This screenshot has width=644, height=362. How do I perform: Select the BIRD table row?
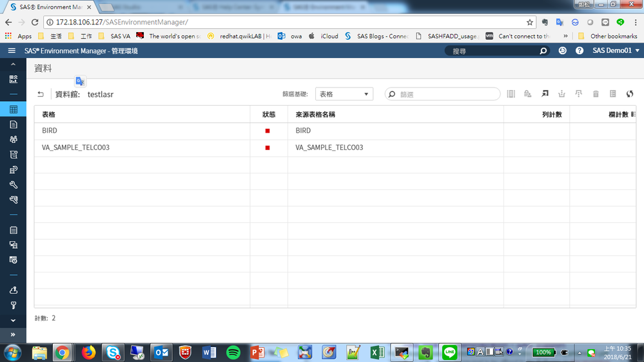click(335, 131)
